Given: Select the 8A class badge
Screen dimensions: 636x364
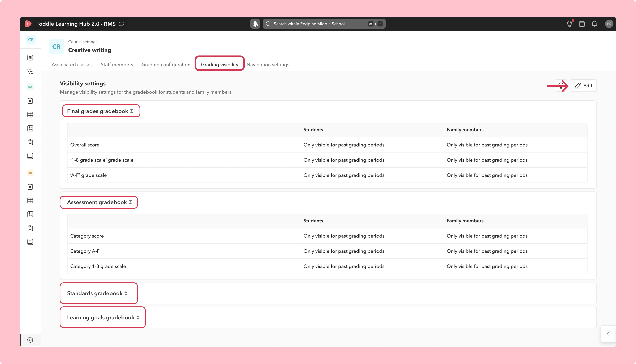Looking at the screenshot, I should point(30,87).
